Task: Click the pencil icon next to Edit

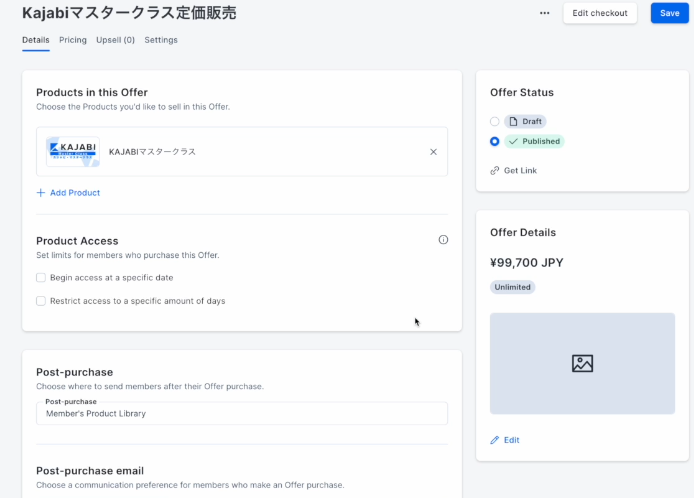Action: [x=494, y=440]
